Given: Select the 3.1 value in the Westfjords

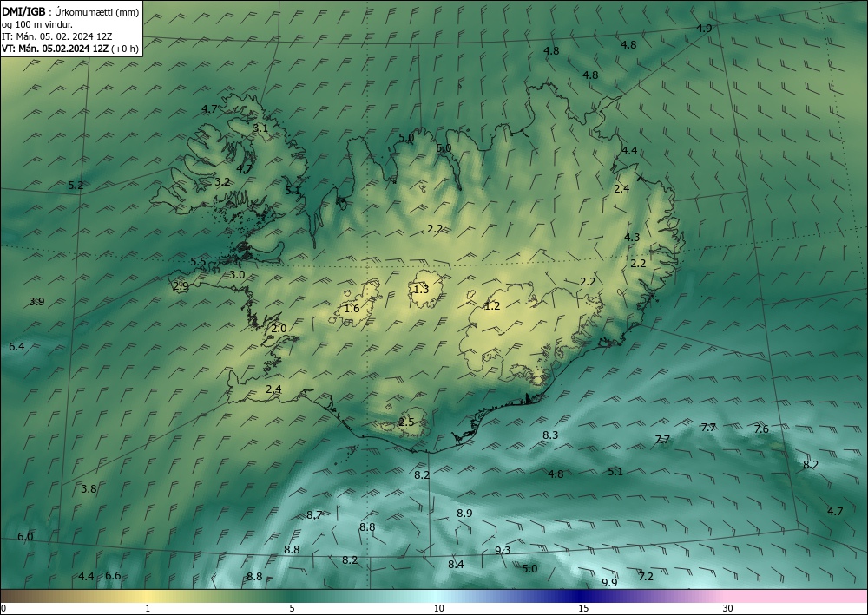Looking at the screenshot, I should tap(260, 128).
